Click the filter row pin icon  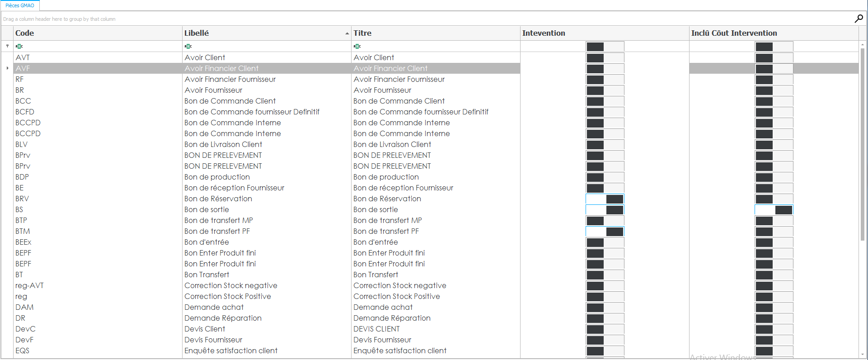(x=7, y=46)
